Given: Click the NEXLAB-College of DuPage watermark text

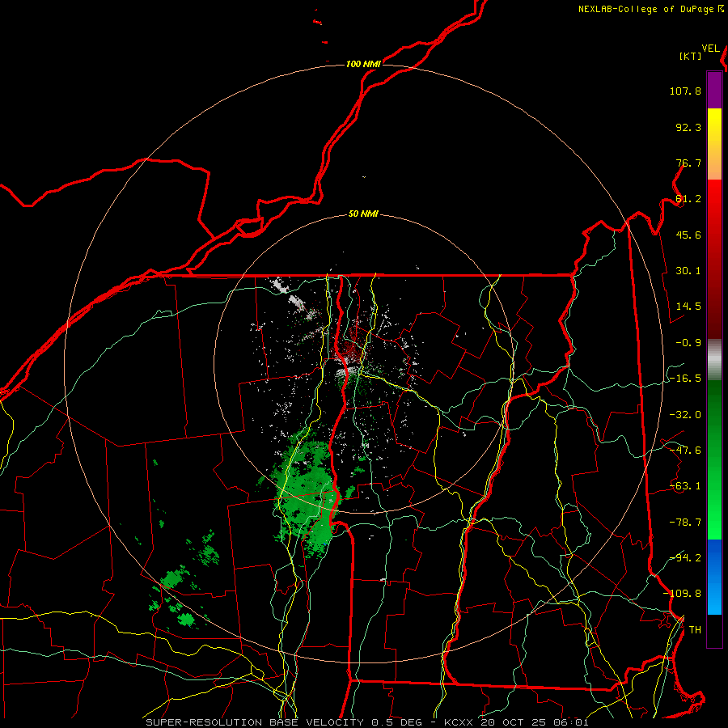Looking at the screenshot, I should (645, 9).
